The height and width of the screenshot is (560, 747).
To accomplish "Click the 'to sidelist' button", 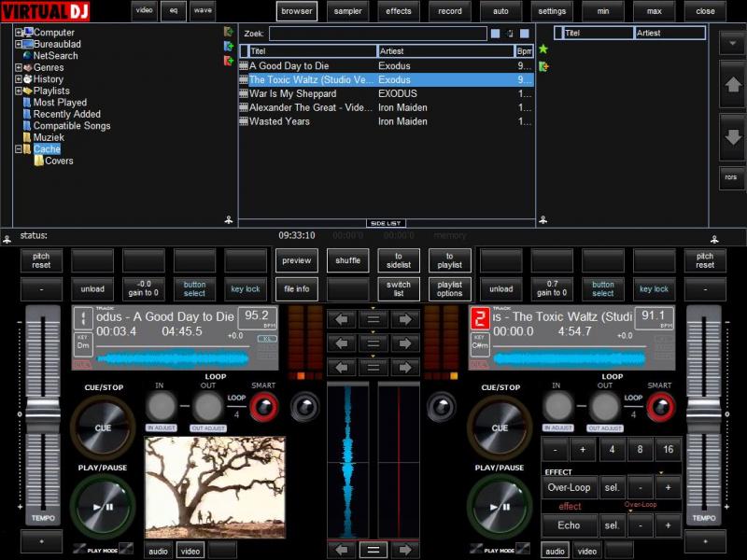I will click(x=399, y=260).
